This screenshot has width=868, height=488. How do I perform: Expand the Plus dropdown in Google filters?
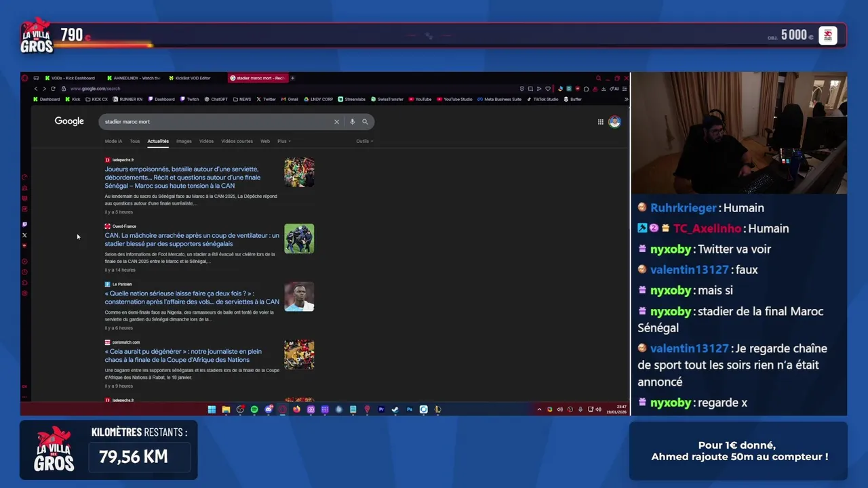click(284, 141)
